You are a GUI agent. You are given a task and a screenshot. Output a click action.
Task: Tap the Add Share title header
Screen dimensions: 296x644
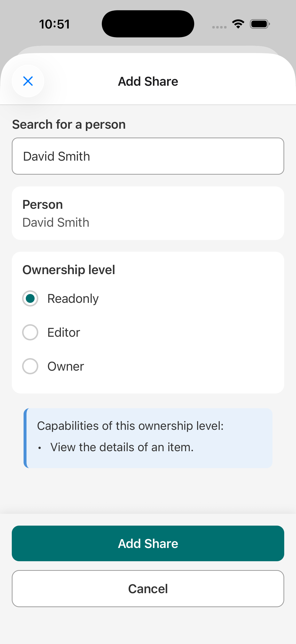(148, 81)
